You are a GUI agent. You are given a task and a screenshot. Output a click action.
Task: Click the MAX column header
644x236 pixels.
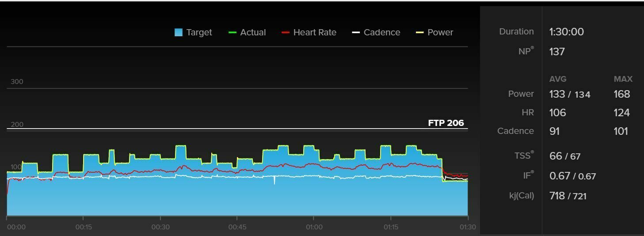(x=623, y=79)
